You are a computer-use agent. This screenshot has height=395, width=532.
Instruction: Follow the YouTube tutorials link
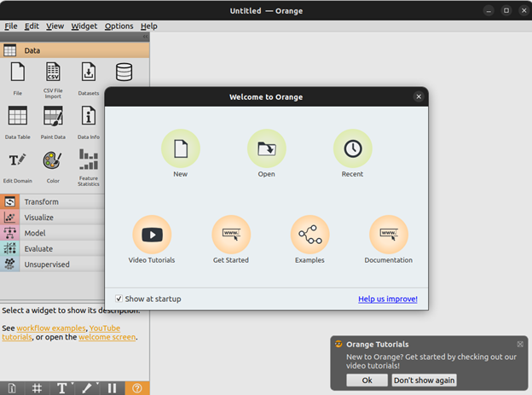105,328
